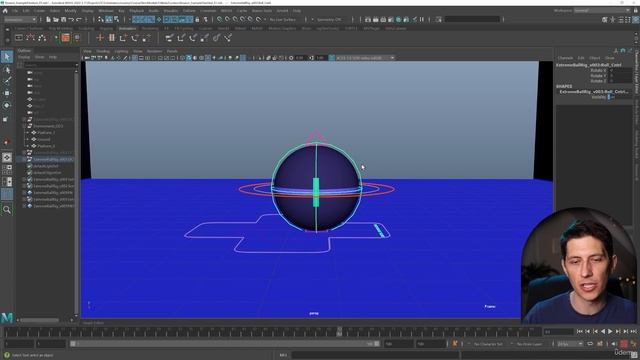Open the viewport Shading menu
The height and width of the screenshot is (360, 640).
[103, 51]
